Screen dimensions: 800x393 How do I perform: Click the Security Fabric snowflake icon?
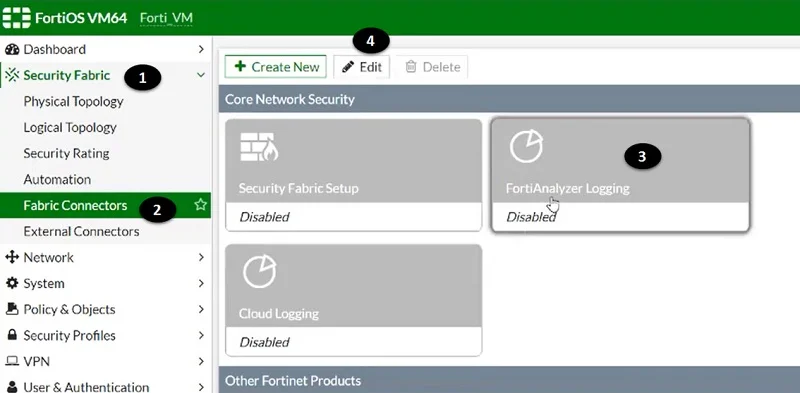tap(12, 76)
